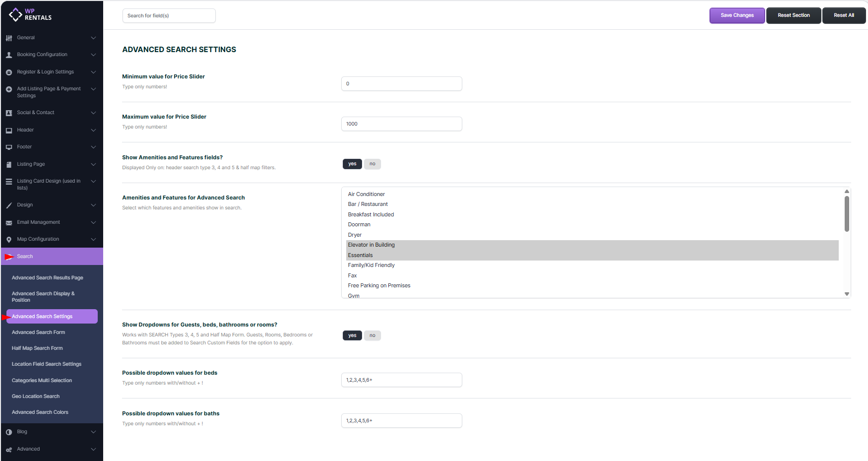868x461 pixels.
Task: Click the Map Configuration pin icon
Action: [x=9, y=240]
